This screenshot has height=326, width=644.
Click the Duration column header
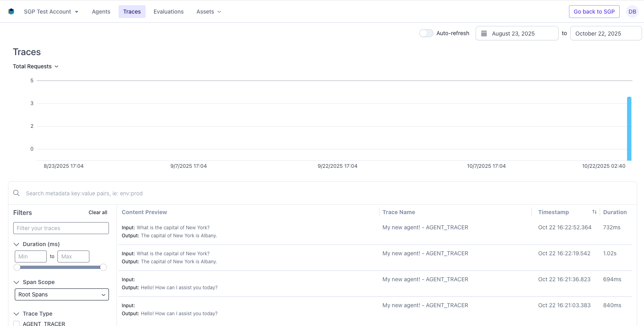tap(615, 212)
